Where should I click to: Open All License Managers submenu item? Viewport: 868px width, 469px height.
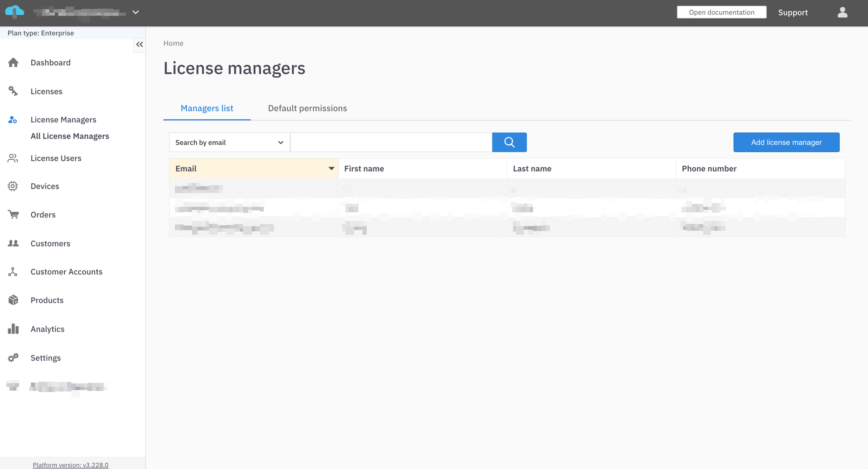70,136
